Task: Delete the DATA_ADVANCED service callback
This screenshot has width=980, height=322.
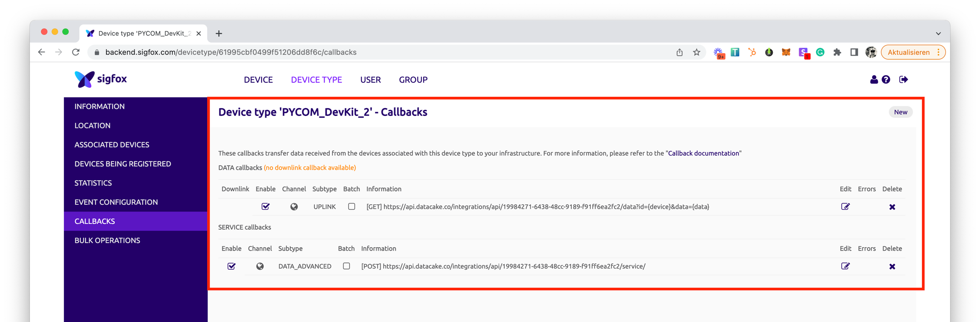Action: click(892, 266)
